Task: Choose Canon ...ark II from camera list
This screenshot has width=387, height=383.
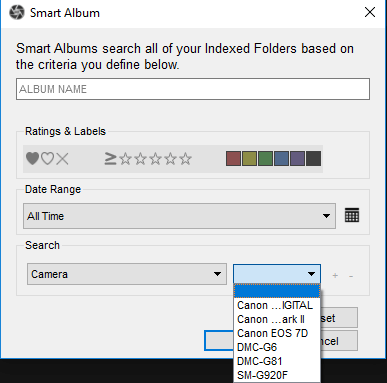Action: point(277,319)
